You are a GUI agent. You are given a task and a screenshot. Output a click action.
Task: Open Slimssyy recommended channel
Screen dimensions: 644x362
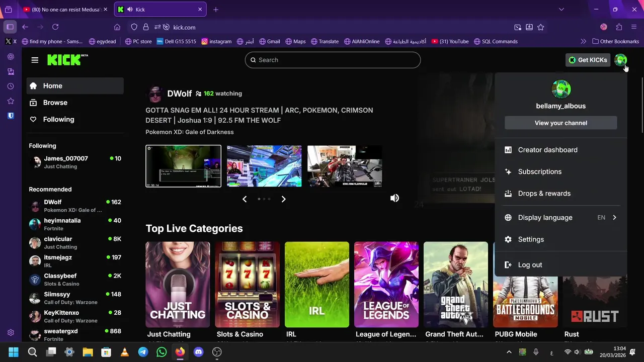pyautogui.click(x=75, y=298)
